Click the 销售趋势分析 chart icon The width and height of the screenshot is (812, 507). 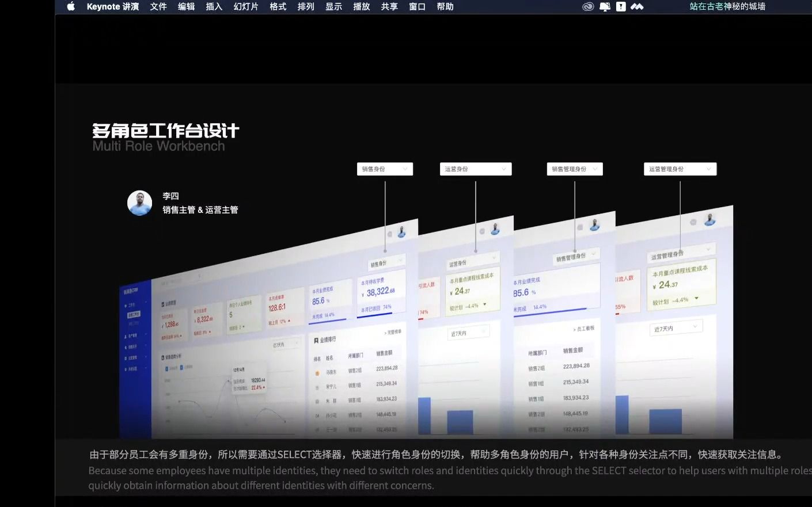click(x=163, y=357)
